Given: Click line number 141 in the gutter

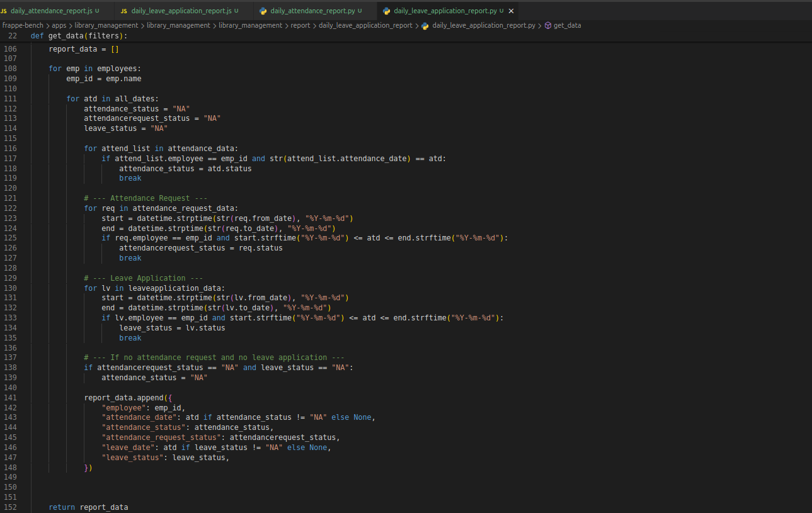Looking at the screenshot, I should tap(10, 398).
